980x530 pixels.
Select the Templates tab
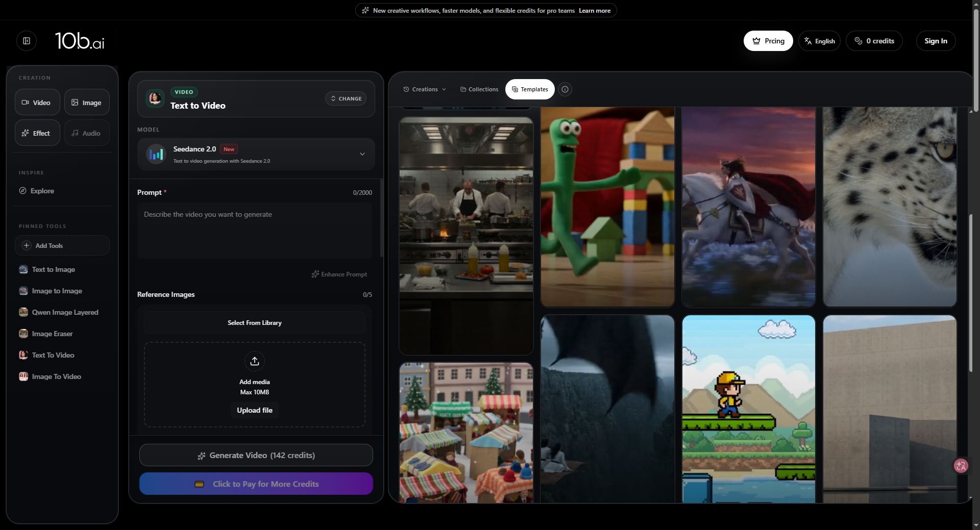coord(530,89)
